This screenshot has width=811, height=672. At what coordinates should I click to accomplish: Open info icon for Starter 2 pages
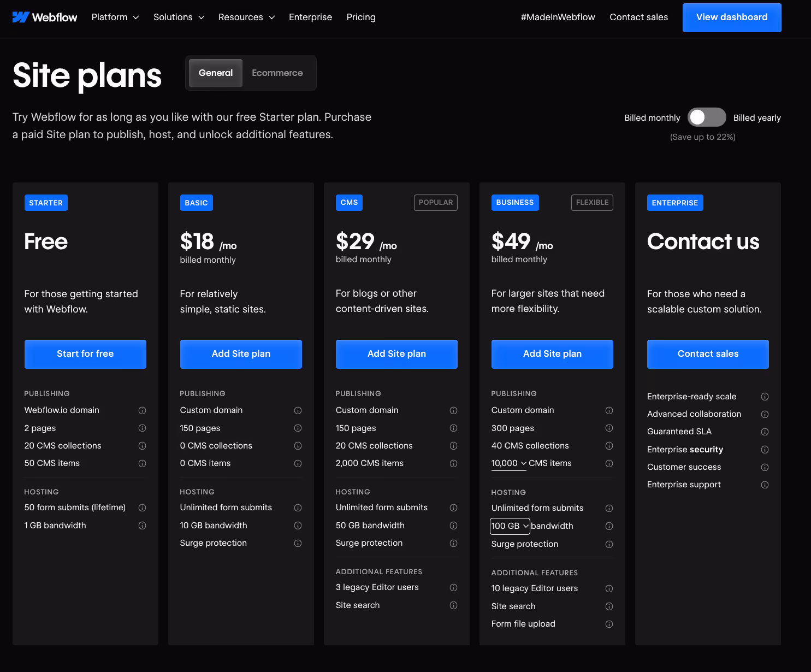pos(142,428)
